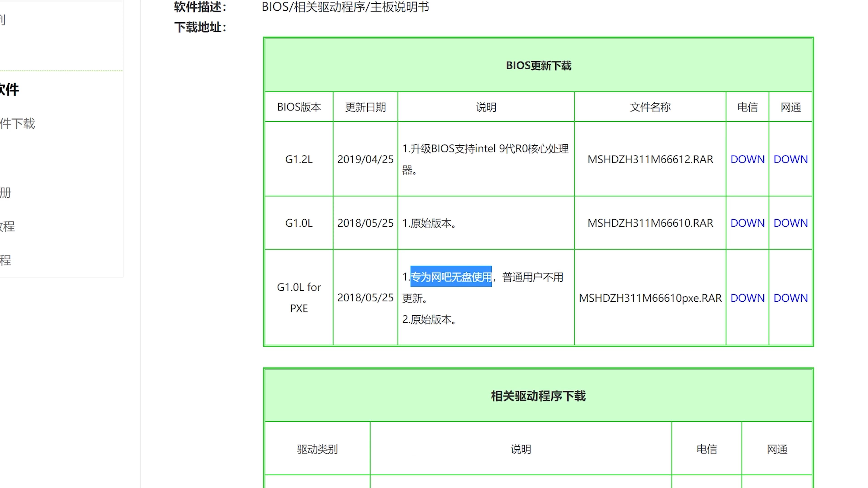
Task: Click the filename MSHDZH311M66612.RAR
Action: 650,159
